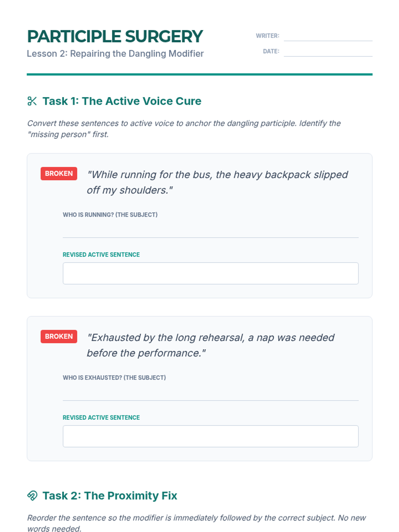The height and width of the screenshot is (532, 399).
Task: Click the "Who is running?" label
Action: 110,215
